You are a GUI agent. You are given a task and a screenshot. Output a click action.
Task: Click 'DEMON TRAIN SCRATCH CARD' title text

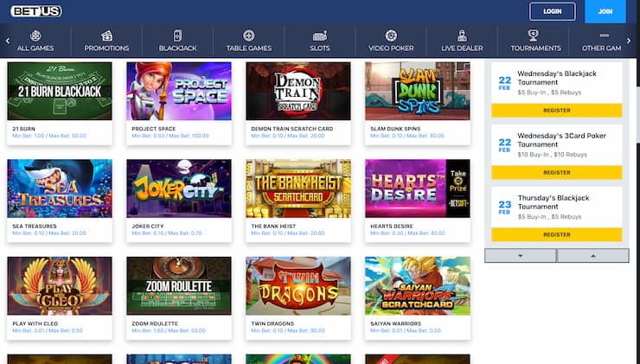tap(291, 129)
